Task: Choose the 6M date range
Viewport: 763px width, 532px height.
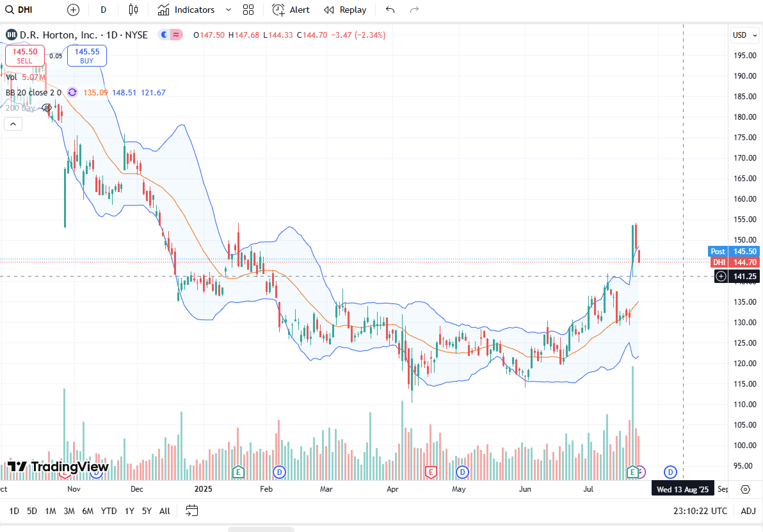Action: (x=88, y=511)
